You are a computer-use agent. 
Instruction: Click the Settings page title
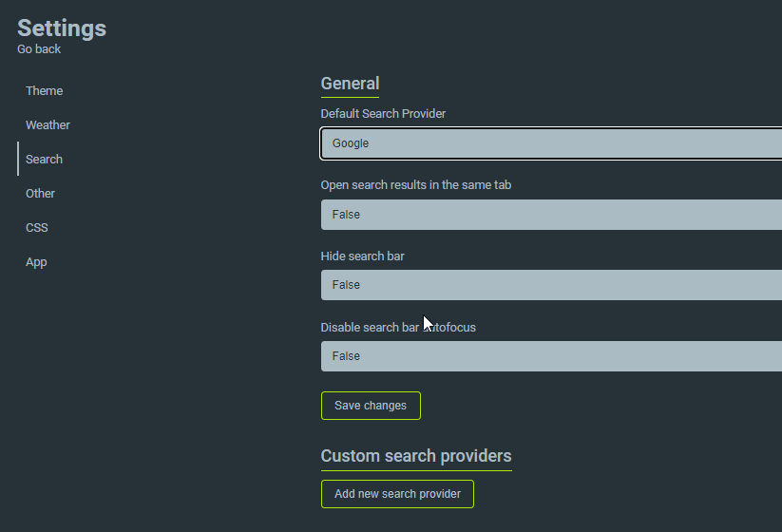pyautogui.click(x=62, y=28)
